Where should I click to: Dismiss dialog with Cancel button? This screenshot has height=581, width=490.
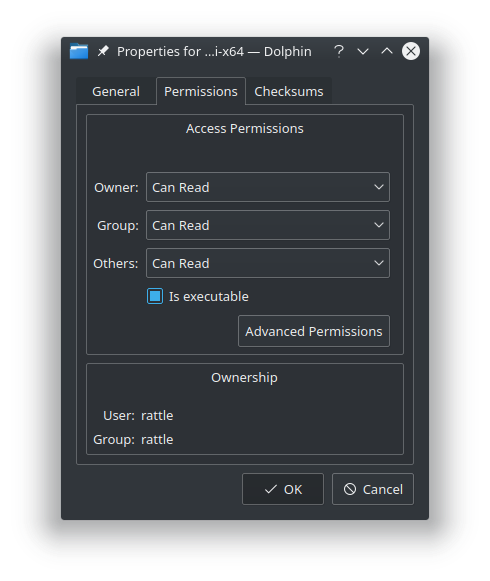pyautogui.click(x=373, y=489)
